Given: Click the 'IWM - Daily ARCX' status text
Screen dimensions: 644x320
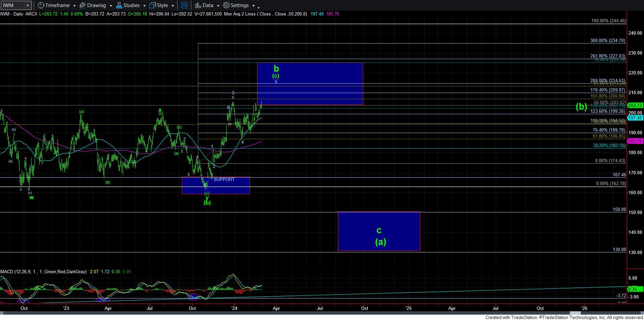Looking at the screenshot, I should click(19, 14).
